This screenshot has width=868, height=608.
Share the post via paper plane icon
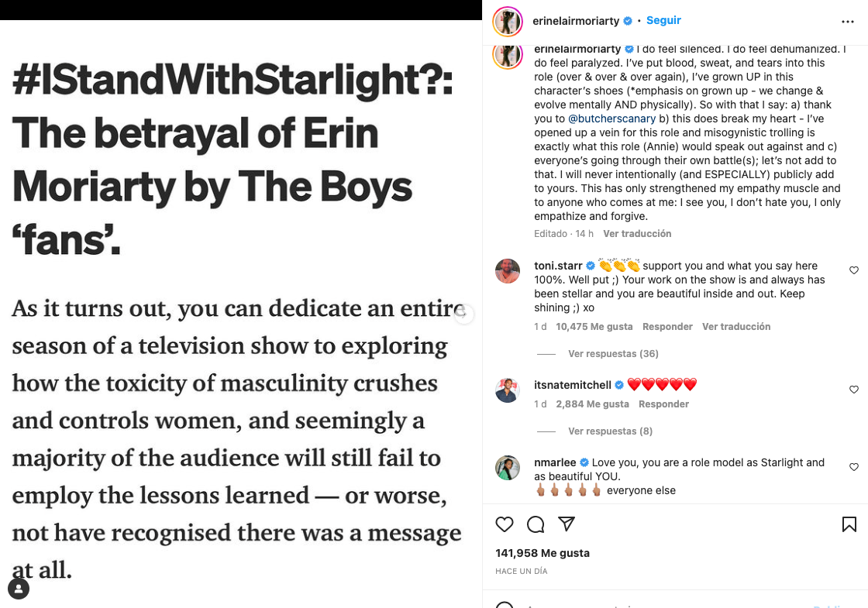[567, 524]
